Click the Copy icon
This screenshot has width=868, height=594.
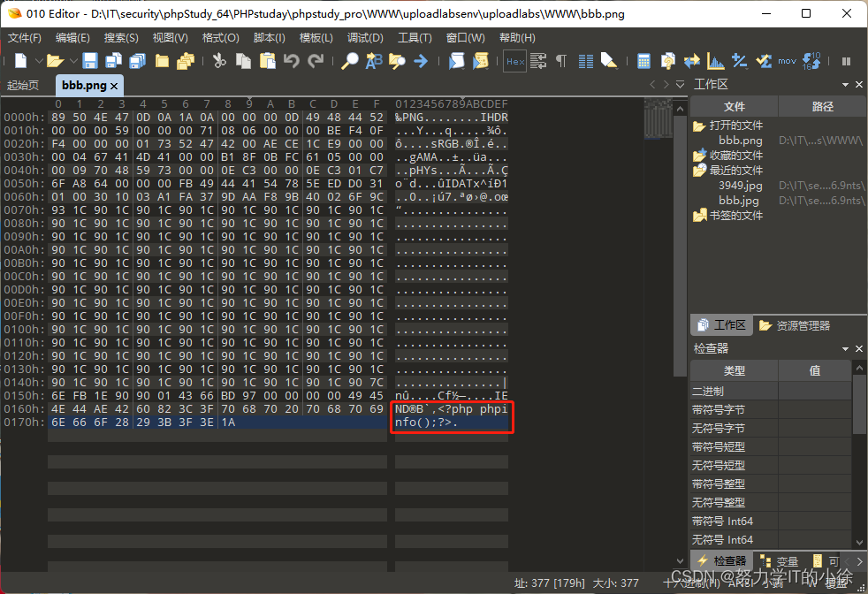point(243,60)
